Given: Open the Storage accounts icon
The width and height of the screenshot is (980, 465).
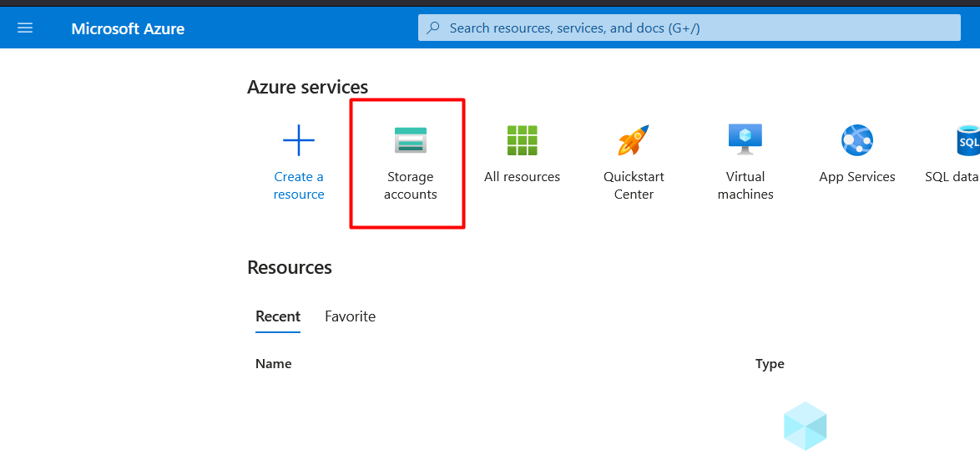Looking at the screenshot, I should point(411,140).
